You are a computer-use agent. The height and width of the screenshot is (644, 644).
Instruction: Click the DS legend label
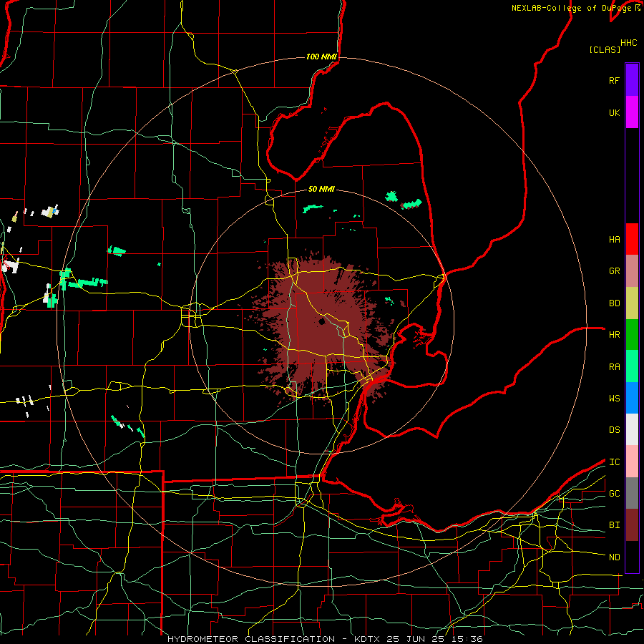[x=614, y=429]
